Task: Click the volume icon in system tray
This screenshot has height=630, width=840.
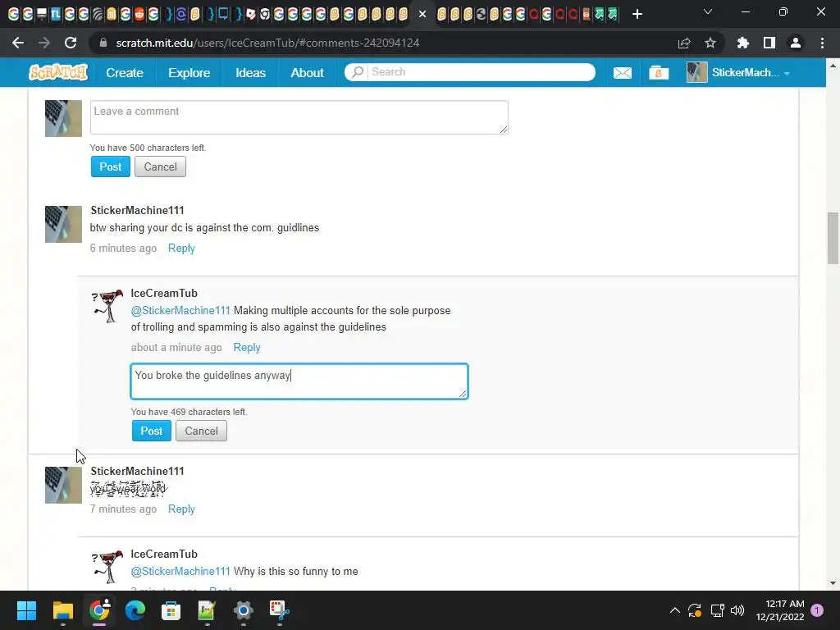Action: point(737,610)
